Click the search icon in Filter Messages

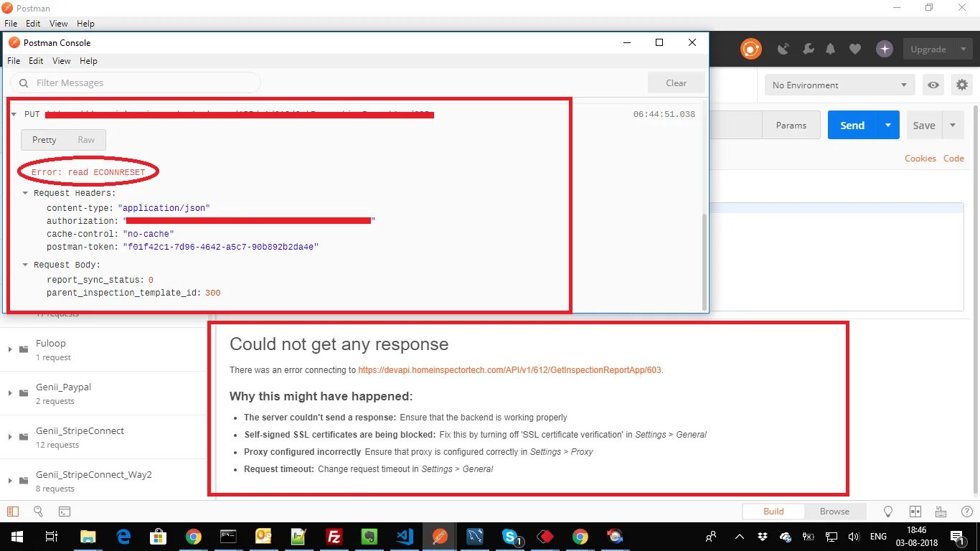[x=24, y=83]
